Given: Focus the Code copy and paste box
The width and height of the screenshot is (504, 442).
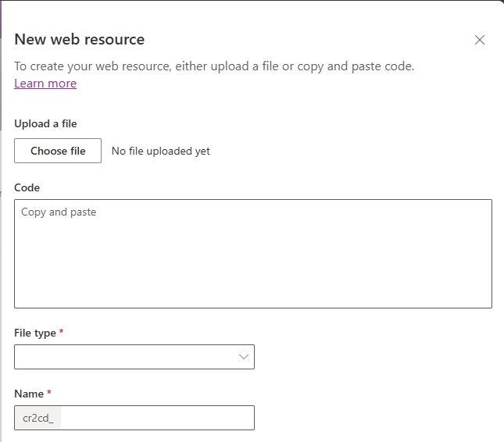Looking at the screenshot, I should coord(253,254).
